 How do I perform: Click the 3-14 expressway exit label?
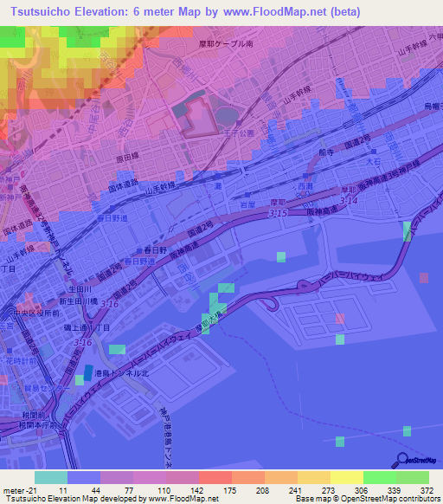tap(348, 201)
